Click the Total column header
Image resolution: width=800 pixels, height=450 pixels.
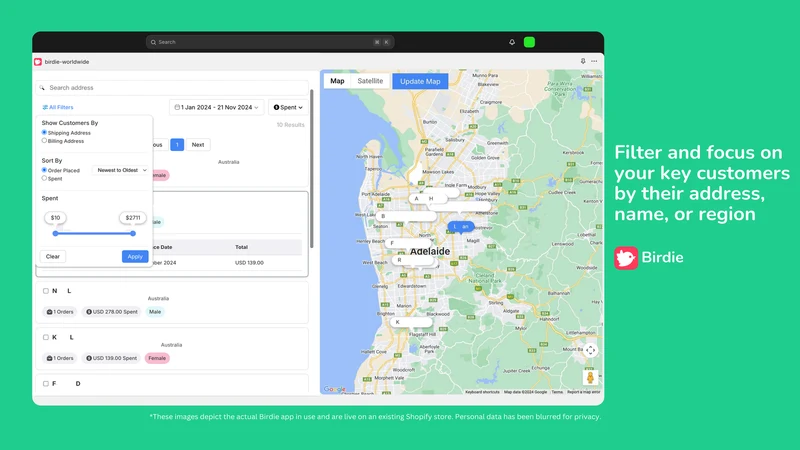pyautogui.click(x=241, y=247)
